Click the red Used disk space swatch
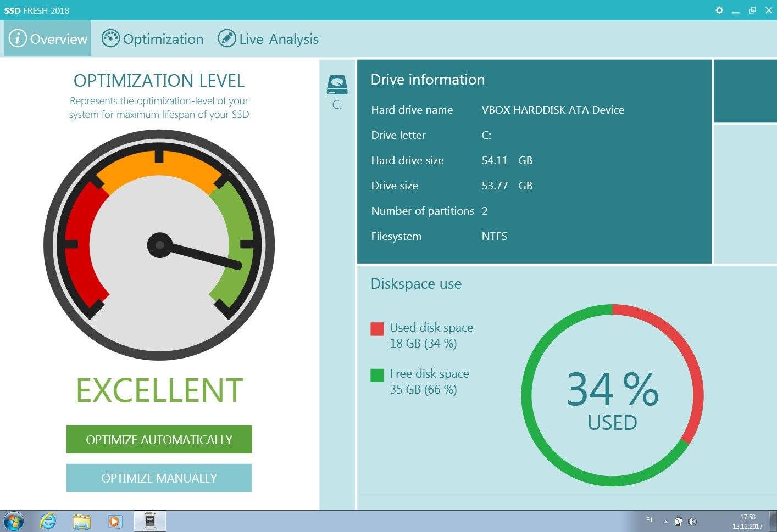Screen dimensions: 777x532 [377, 329]
